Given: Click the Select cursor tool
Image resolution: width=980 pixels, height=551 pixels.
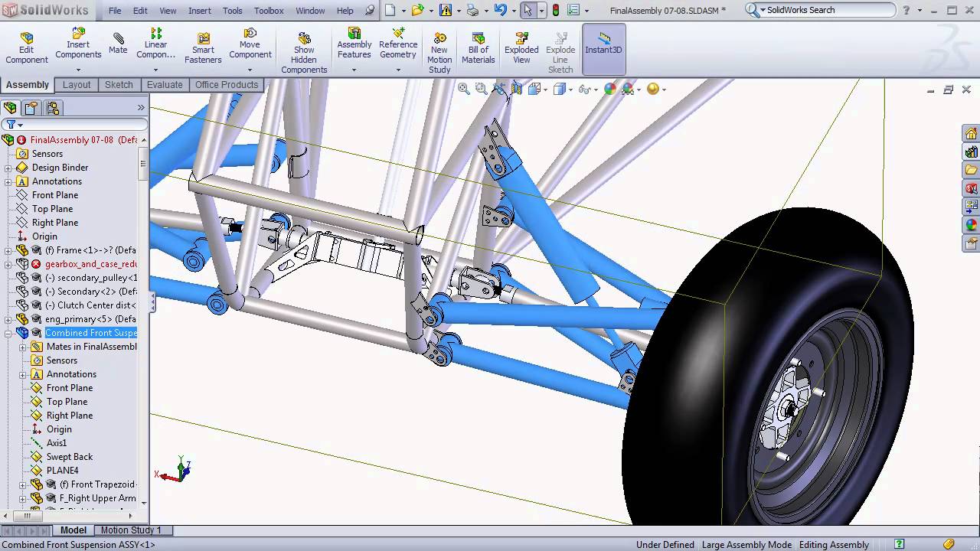Looking at the screenshot, I should 528,11.
